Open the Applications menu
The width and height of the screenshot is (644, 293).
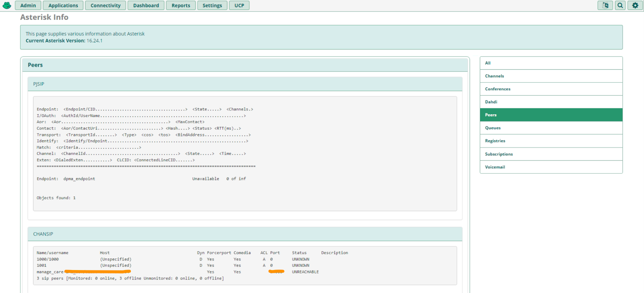click(x=63, y=5)
